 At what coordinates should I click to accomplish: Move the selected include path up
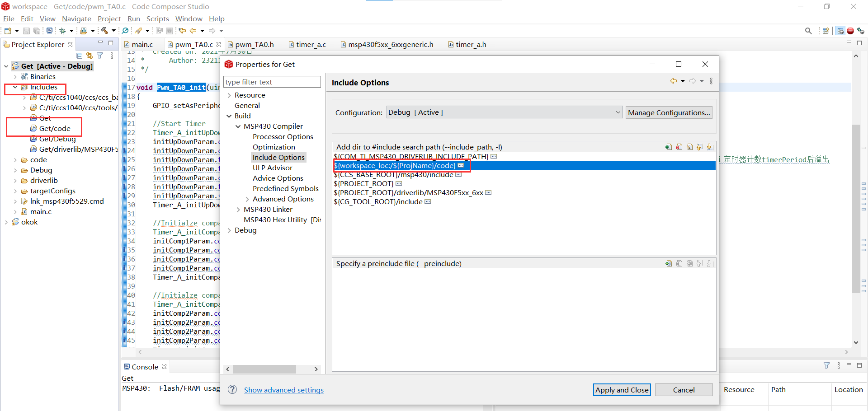tap(699, 147)
